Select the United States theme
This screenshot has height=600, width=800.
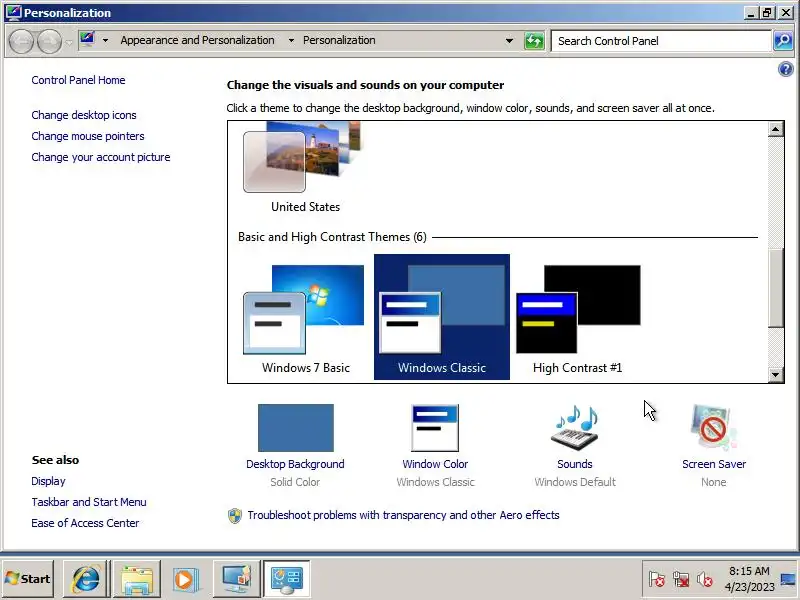coord(305,168)
